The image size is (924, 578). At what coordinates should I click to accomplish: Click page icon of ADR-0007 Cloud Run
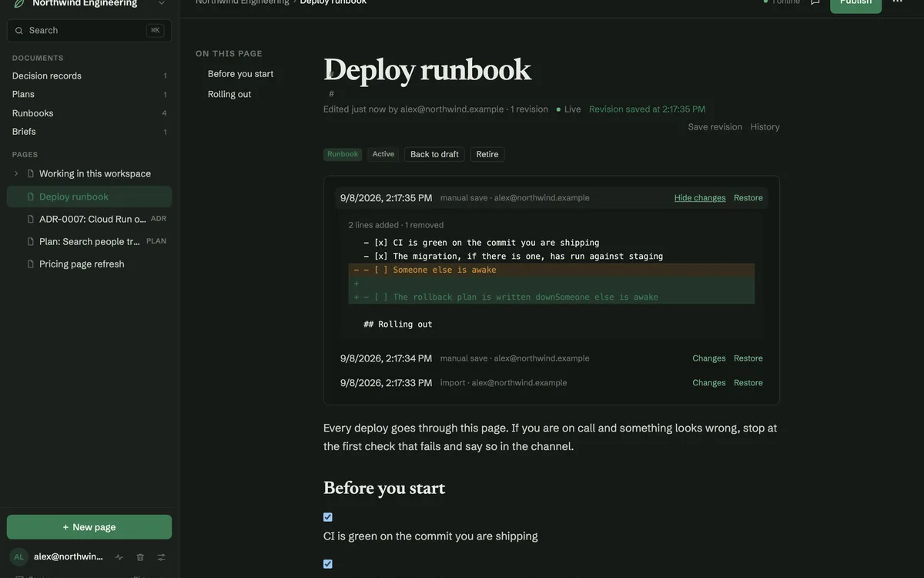coord(31,219)
